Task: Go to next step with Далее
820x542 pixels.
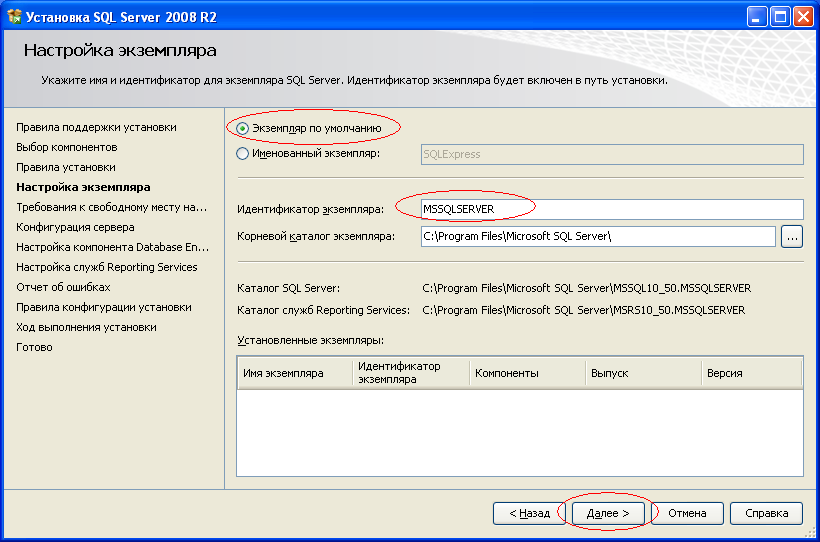Action: point(608,513)
